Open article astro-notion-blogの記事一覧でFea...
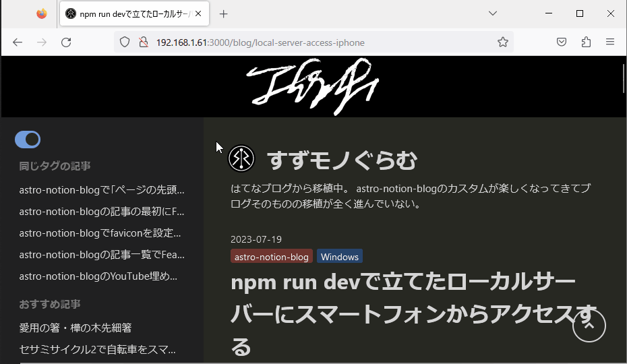Image resolution: width=627 pixels, height=364 pixels. click(x=102, y=254)
